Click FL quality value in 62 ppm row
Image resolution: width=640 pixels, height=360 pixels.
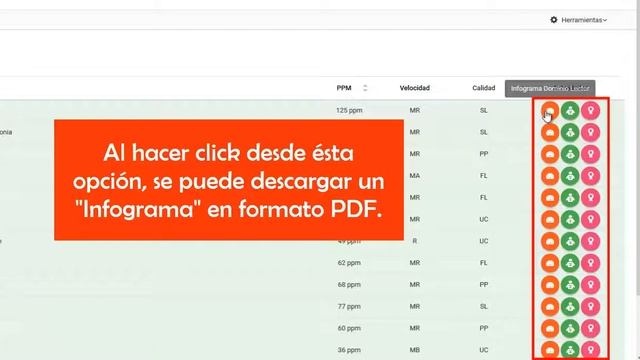click(x=484, y=263)
